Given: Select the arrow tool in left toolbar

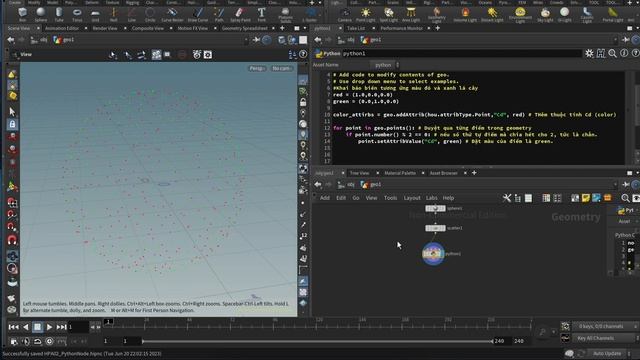Looking at the screenshot, I should click(x=12, y=111).
